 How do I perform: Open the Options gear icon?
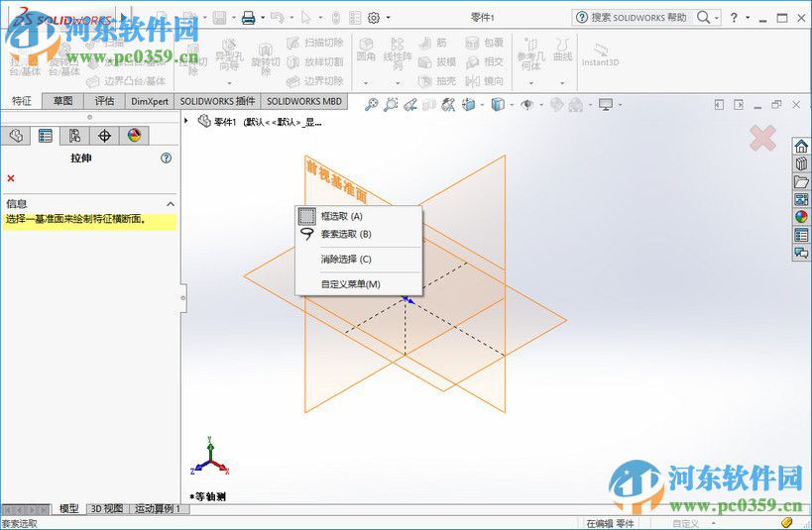coord(374,18)
